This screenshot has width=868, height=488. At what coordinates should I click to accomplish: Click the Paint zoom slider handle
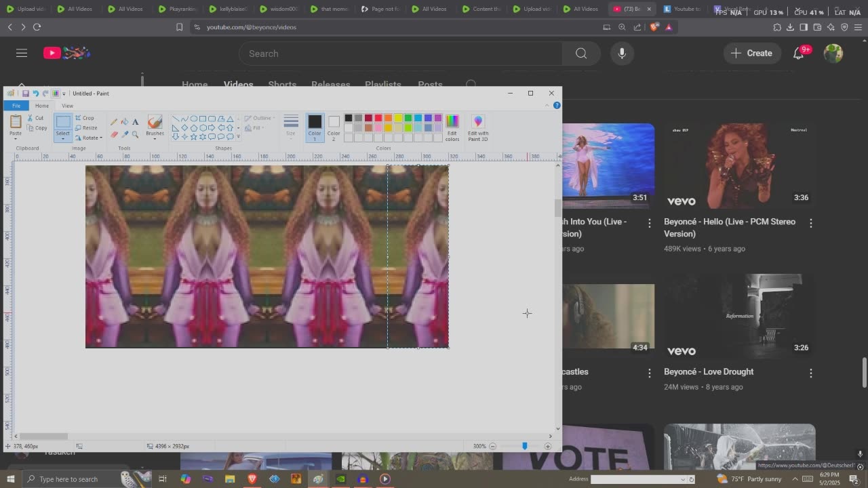(x=524, y=446)
